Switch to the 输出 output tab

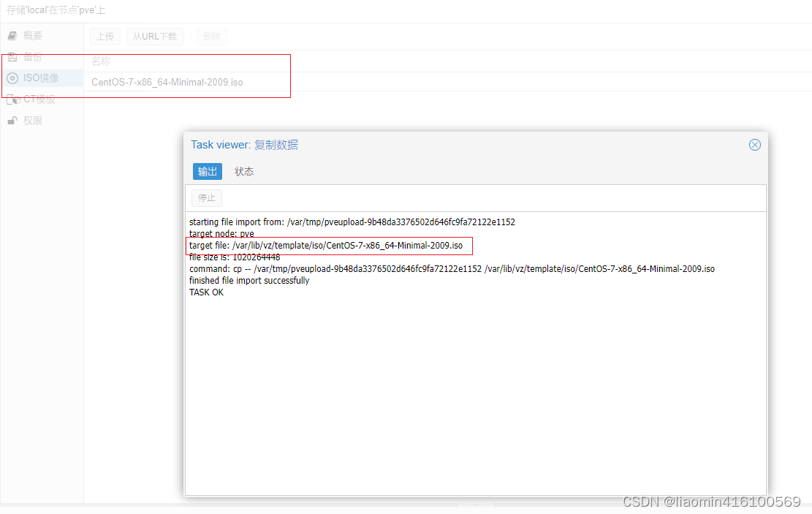[x=207, y=172]
